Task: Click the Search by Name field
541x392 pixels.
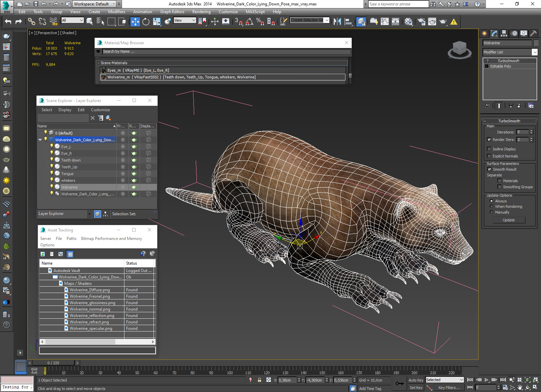Action: coord(226,52)
